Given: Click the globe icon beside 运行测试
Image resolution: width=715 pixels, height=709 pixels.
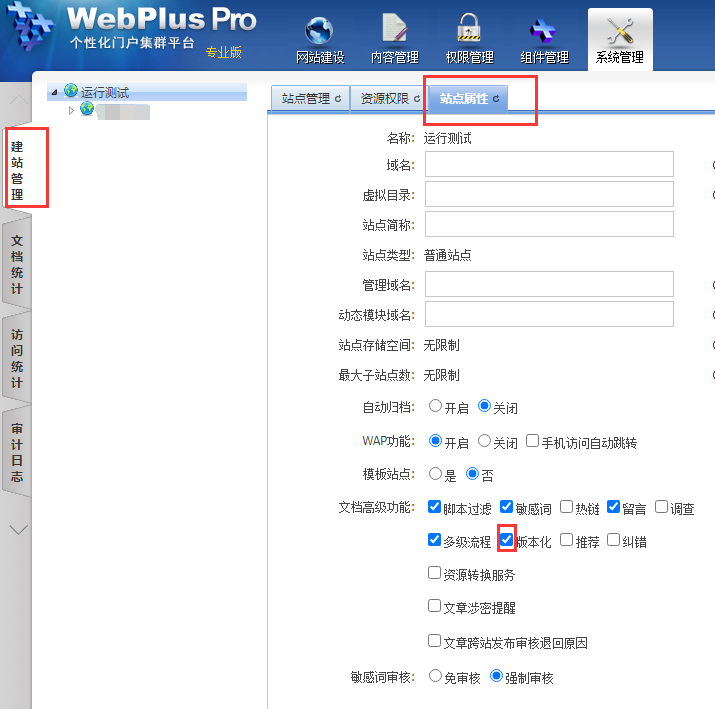Looking at the screenshot, I should [71, 92].
